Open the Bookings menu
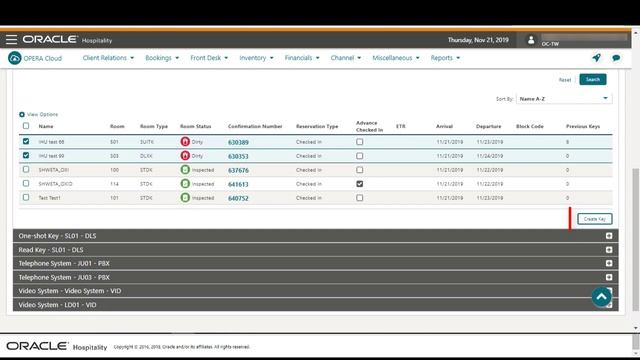640x360 pixels. click(x=162, y=58)
